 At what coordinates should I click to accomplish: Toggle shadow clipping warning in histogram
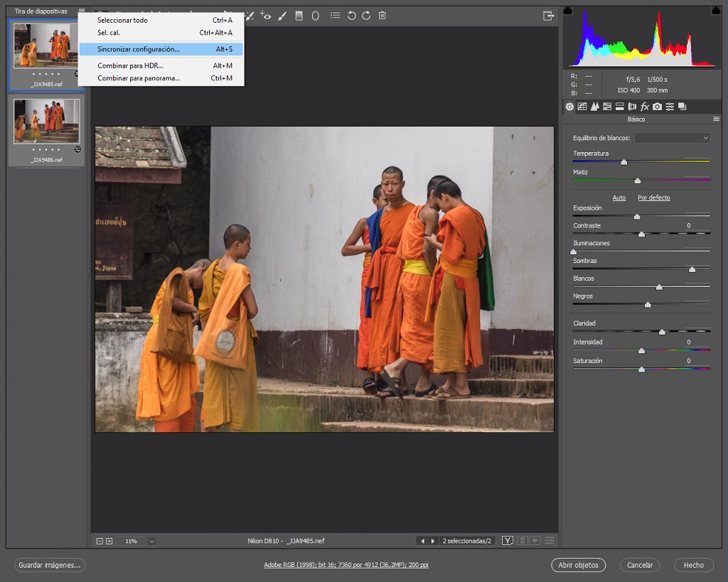click(568, 11)
